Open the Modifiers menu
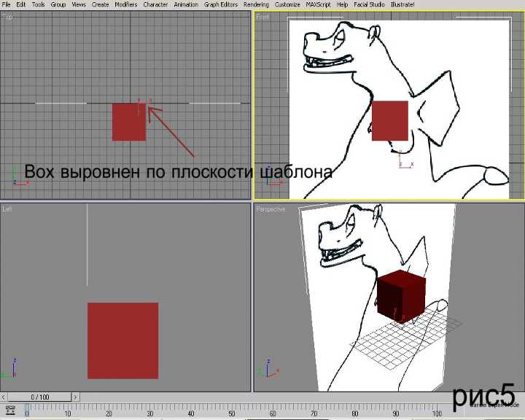This screenshot has height=420, width=525. point(125,4)
